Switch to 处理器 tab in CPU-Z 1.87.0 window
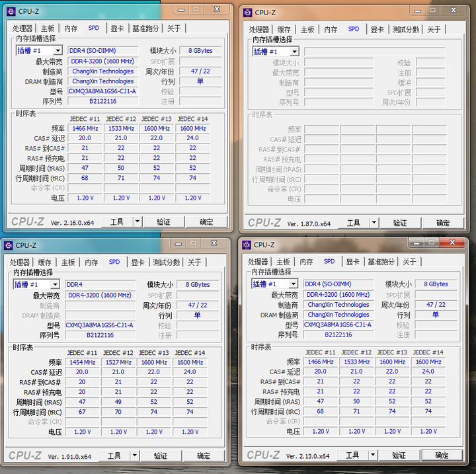This screenshot has height=474, width=476. click(258, 30)
